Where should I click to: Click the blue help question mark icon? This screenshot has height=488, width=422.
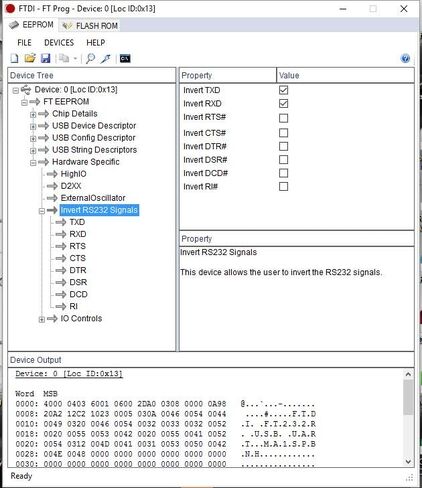[405, 59]
